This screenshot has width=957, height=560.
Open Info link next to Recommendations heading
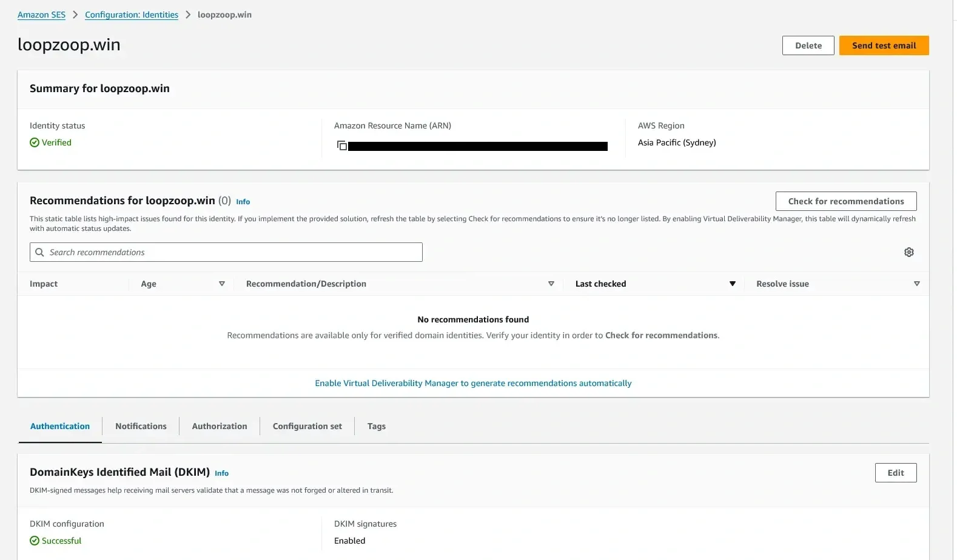(x=243, y=202)
